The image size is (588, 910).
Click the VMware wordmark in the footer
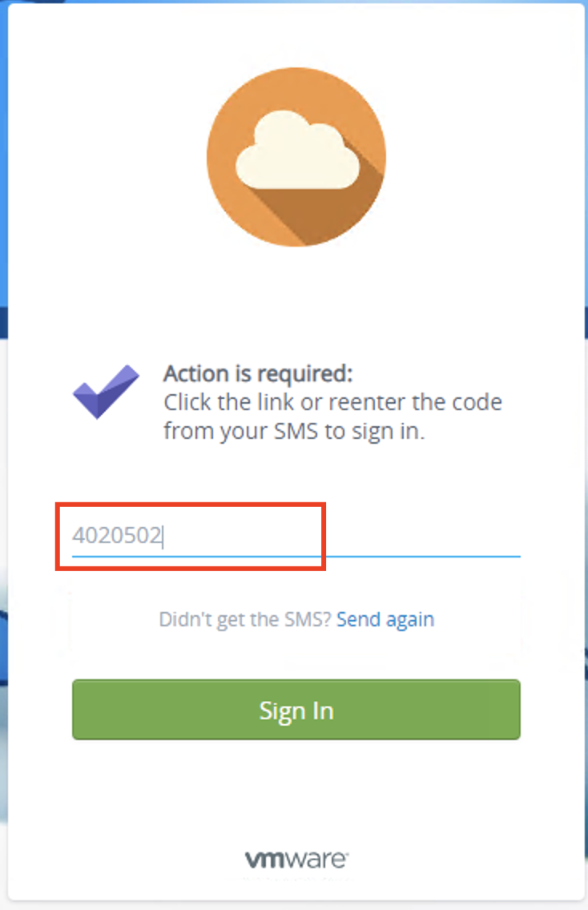pos(296,860)
